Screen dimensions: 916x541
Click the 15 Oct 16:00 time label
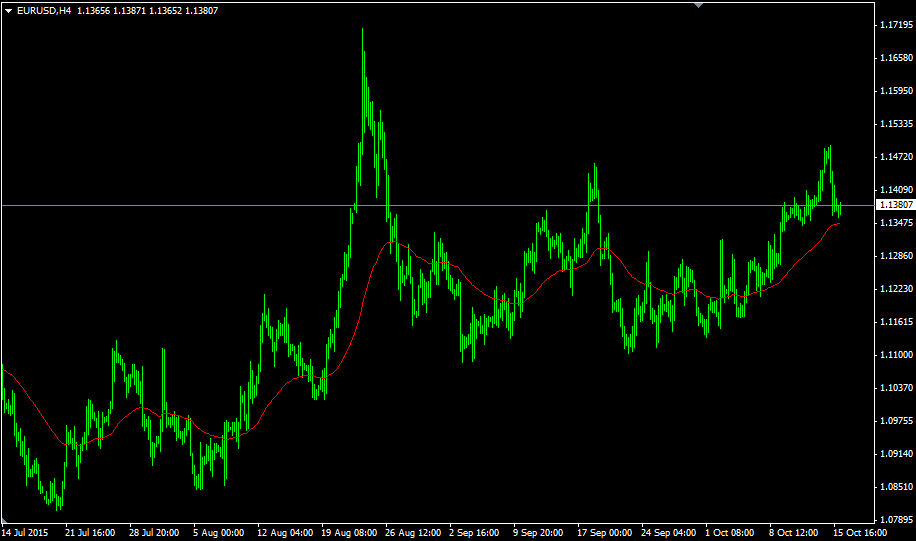pos(860,533)
